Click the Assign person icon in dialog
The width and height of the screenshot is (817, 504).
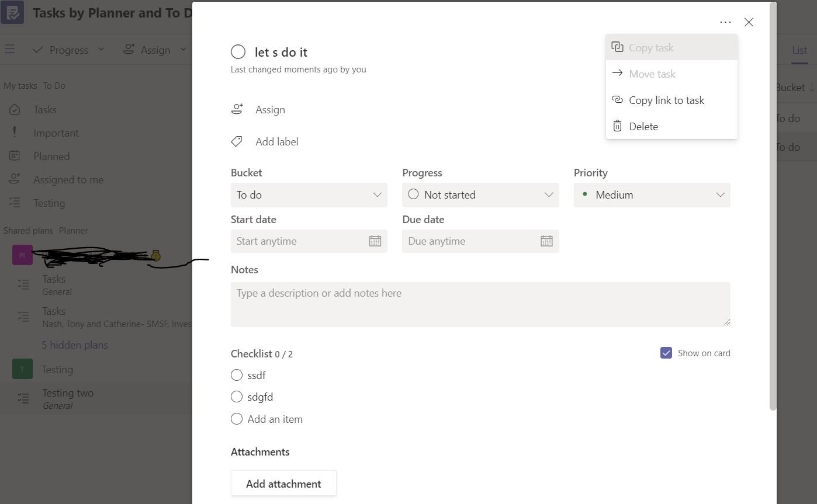pos(237,109)
